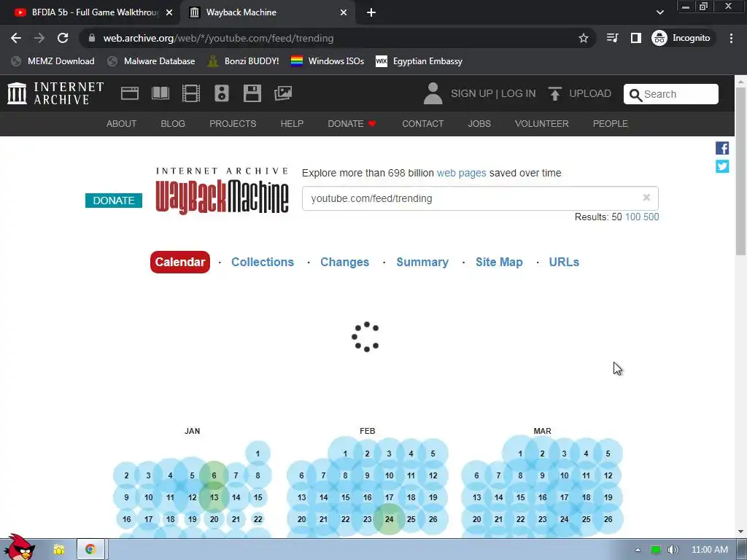This screenshot has width=747, height=560.
Task: Open the CONTACT menu item
Action: click(422, 124)
